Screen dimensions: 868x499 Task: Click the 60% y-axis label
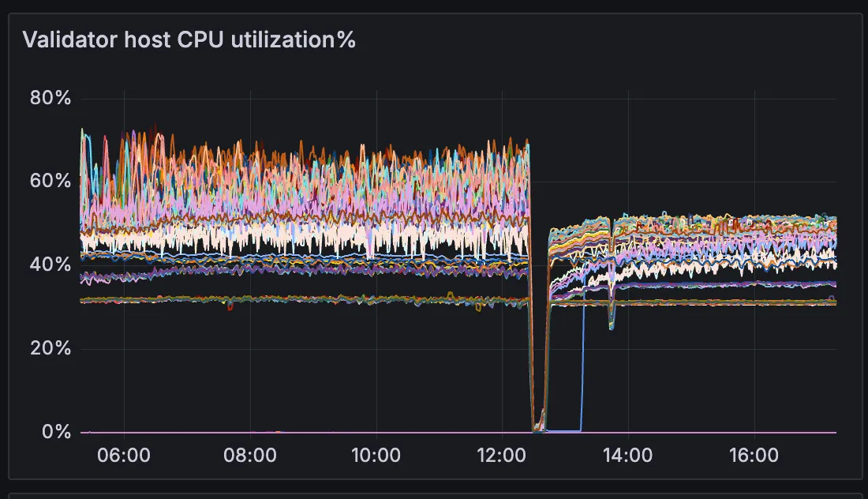(51, 182)
